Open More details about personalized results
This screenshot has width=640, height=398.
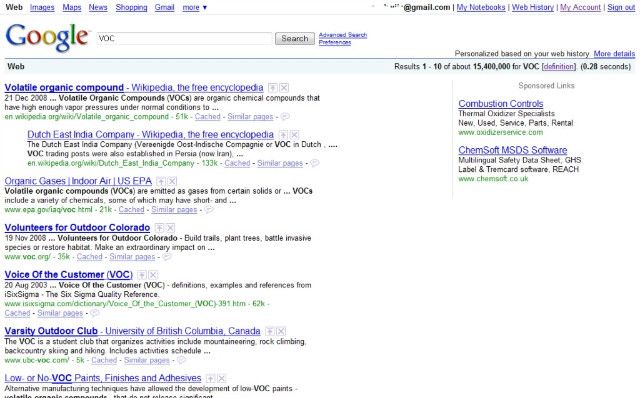pos(614,53)
